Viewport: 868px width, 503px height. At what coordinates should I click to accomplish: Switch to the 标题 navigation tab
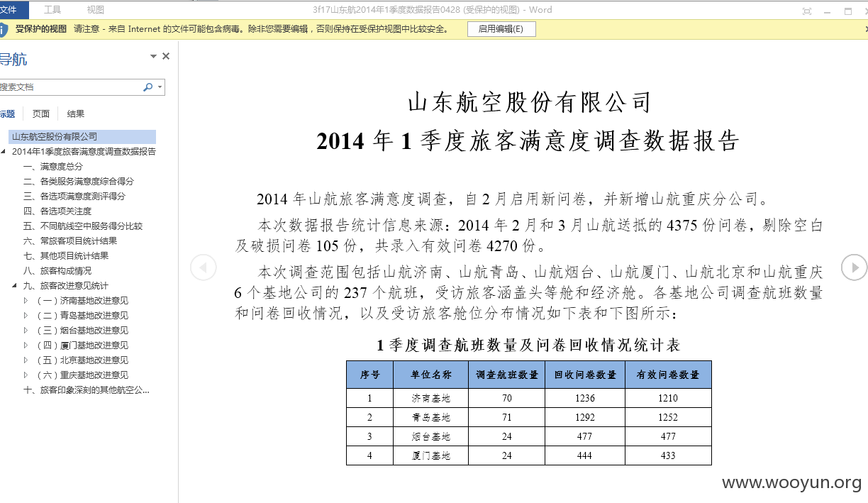click(8, 114)
